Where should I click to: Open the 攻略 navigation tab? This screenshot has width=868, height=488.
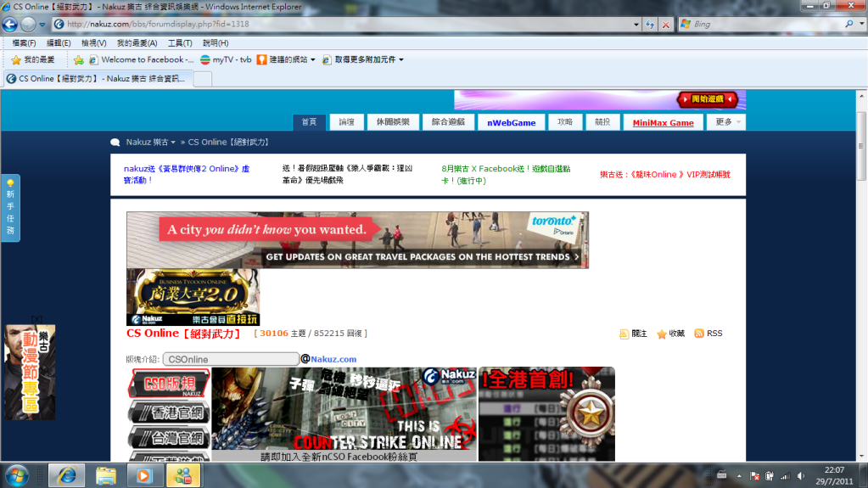pyautogui.click(x=564, y=122)
